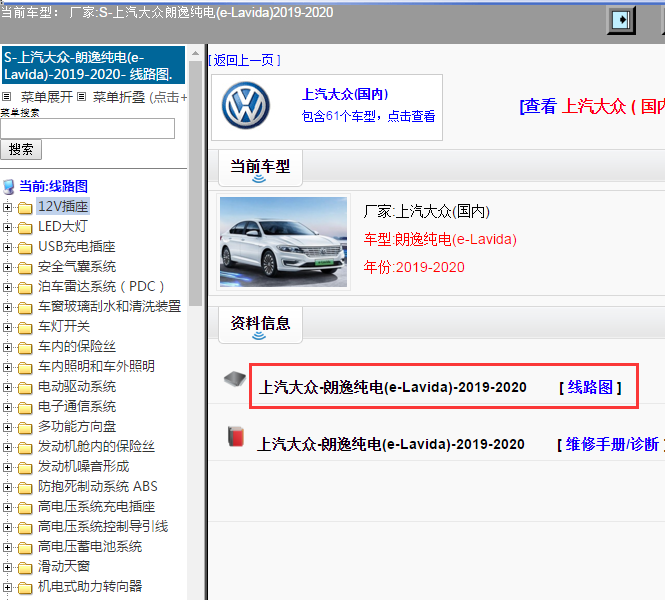Click the 查看 上汽大众 link at right

(592, 106)
